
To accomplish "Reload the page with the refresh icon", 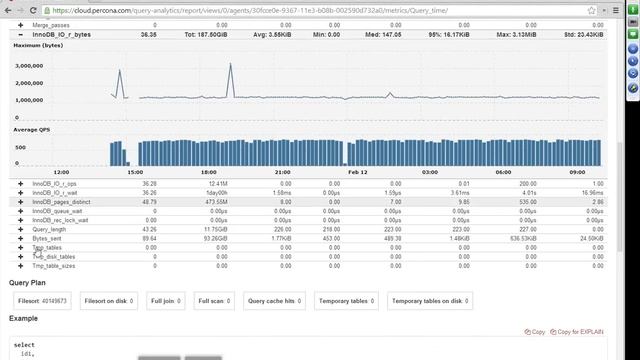I will [x=33, y=11].
